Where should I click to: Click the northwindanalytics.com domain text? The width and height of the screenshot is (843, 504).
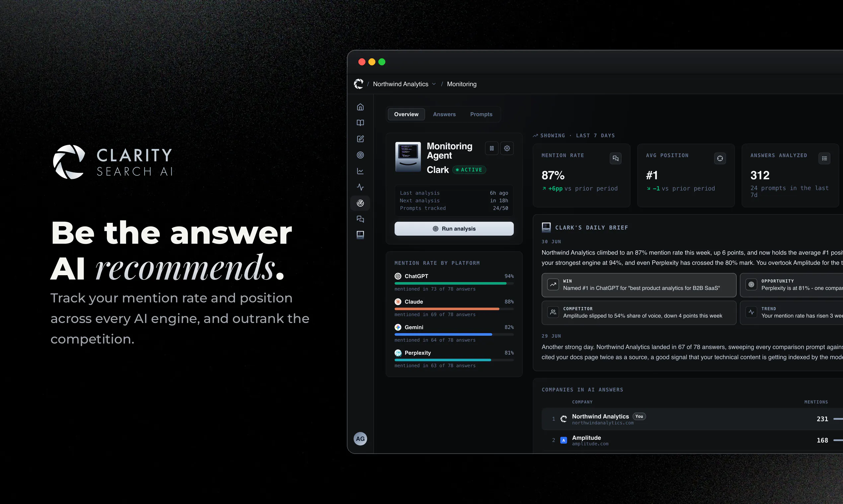[x=603, y=423]
